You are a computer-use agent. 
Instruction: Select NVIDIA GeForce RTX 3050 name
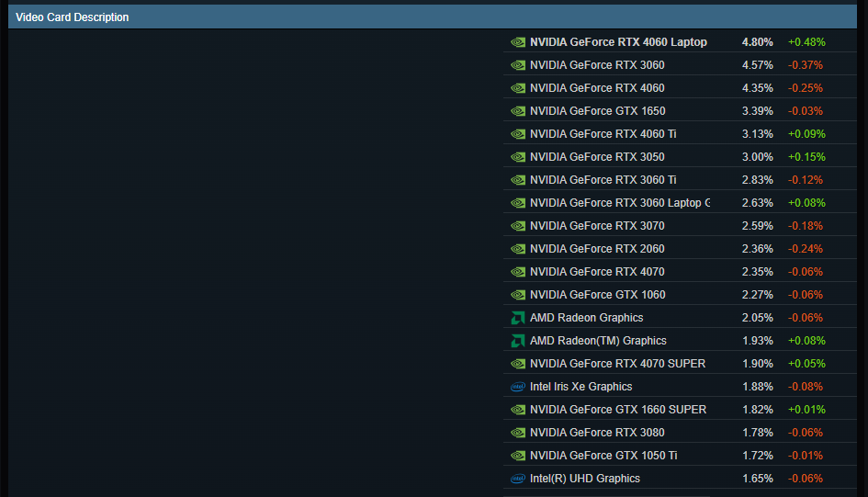click(x=597, y=157)
